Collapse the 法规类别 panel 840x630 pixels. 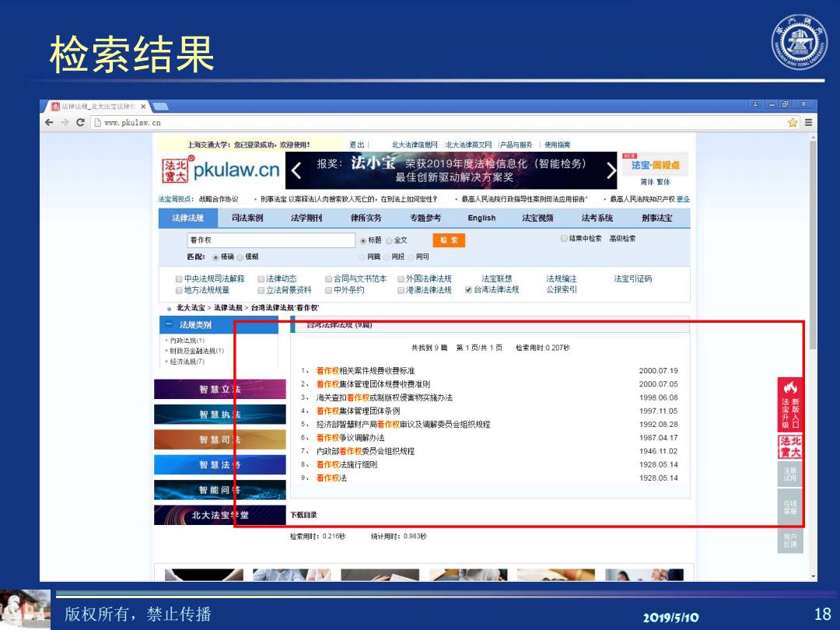click(x=169, y=324)
